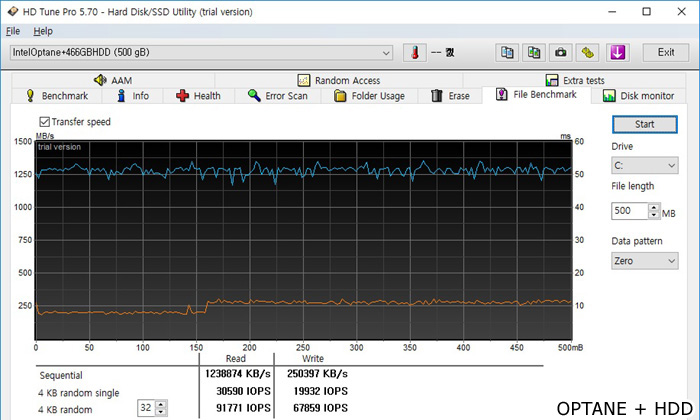Expand the Data pattern Zero dropdown

point(645,261)
